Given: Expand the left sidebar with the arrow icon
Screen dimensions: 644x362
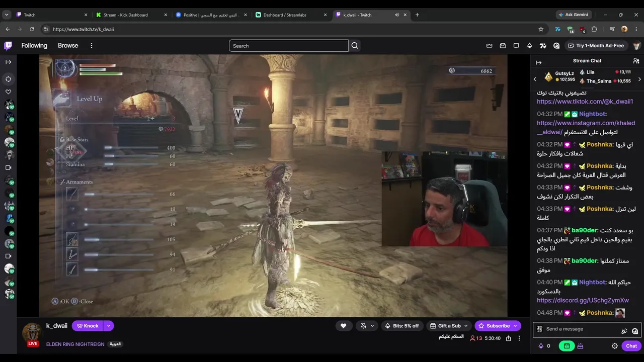Looking at the screenshot, I should click(8, 62).
